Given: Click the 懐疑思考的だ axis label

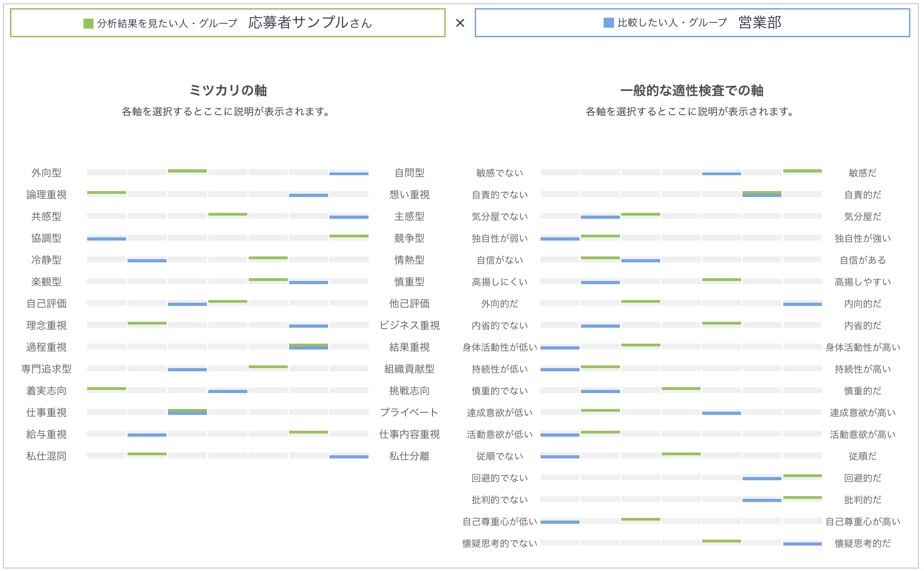Looking at the screenshot, I should tap(862, 543).
